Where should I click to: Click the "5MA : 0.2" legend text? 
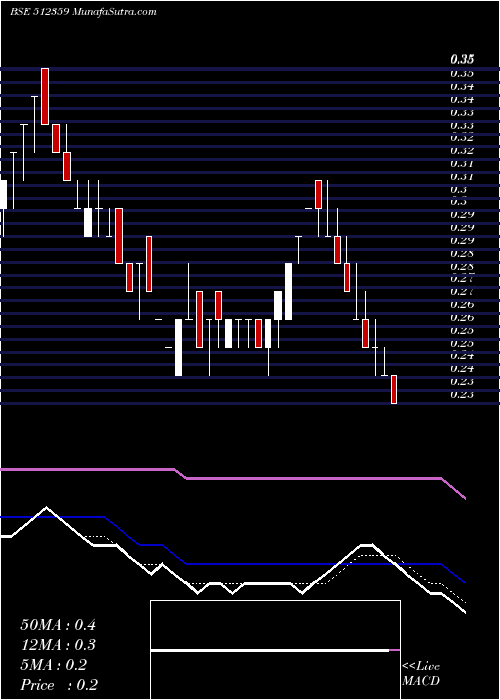(53, 665)
